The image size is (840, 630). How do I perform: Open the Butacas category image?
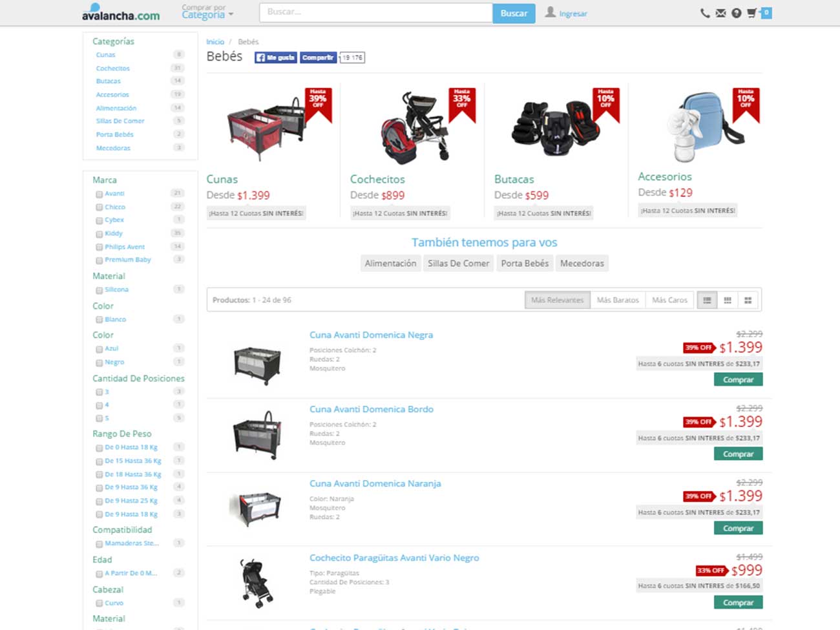[x=555, y=129]
